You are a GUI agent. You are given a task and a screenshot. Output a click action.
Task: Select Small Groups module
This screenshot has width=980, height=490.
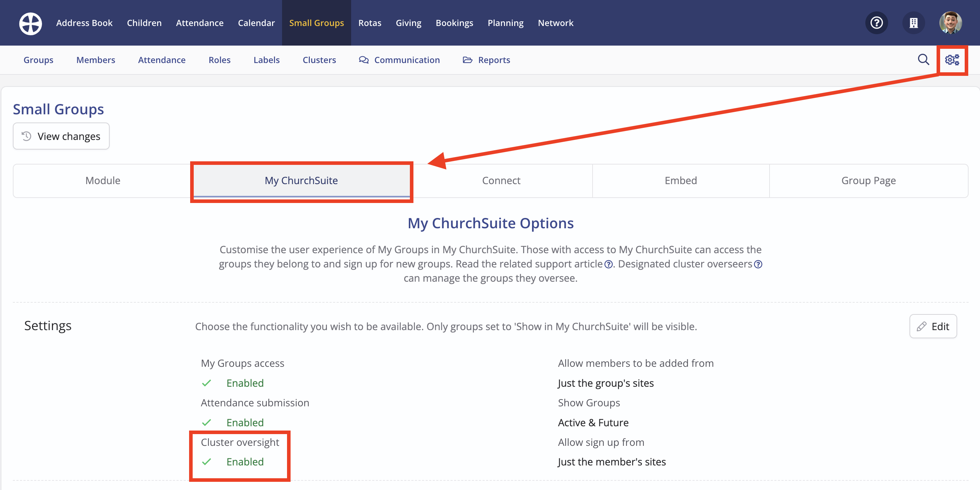point(317,23)
